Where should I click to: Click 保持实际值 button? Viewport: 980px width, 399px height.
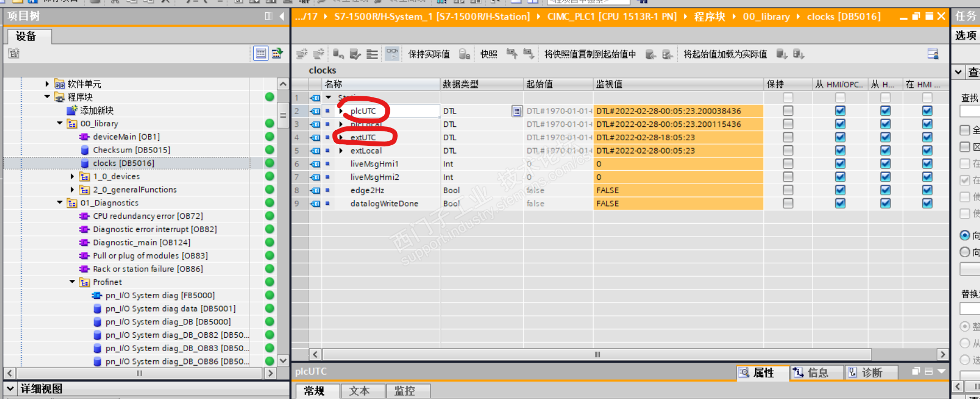tap(429, 54)
